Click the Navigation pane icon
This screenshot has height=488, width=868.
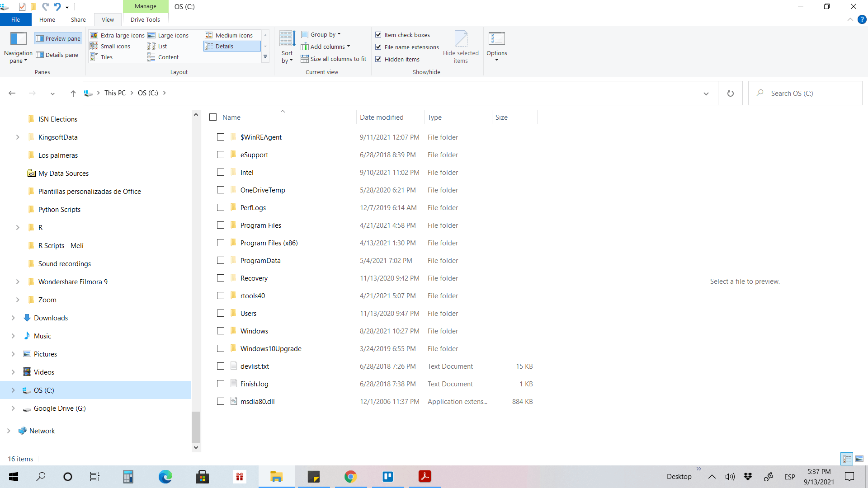tap(18, 39)
